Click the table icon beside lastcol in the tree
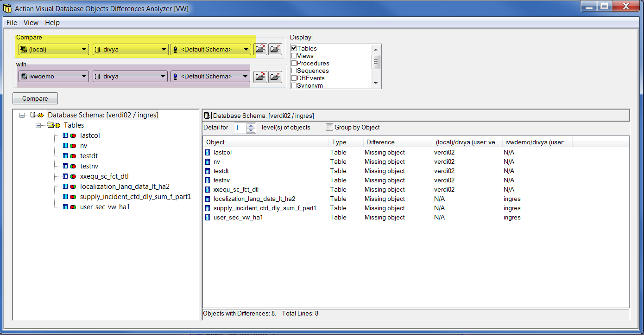 (x=65, y=135)
